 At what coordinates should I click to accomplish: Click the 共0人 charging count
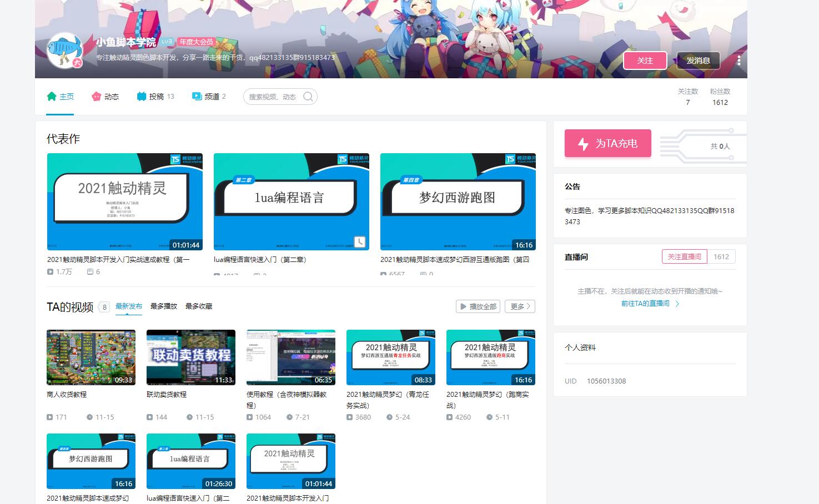(720, 147)
